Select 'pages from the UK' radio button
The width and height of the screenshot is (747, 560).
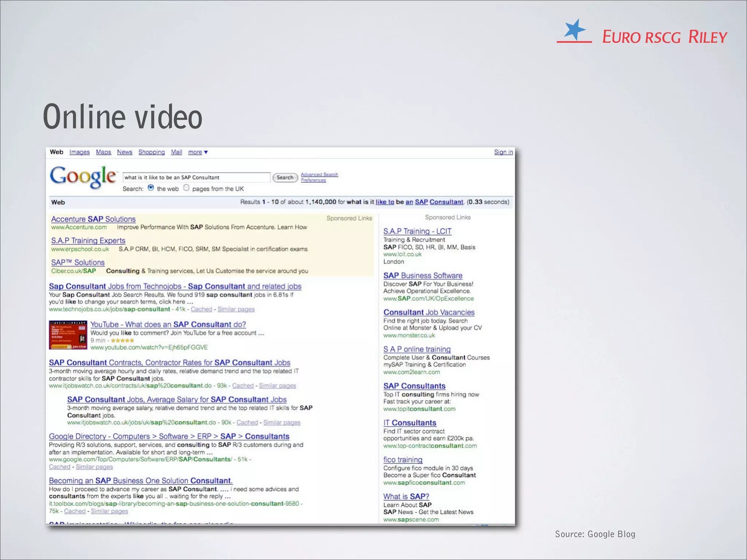pyautogui.click(x=186, y=188)
